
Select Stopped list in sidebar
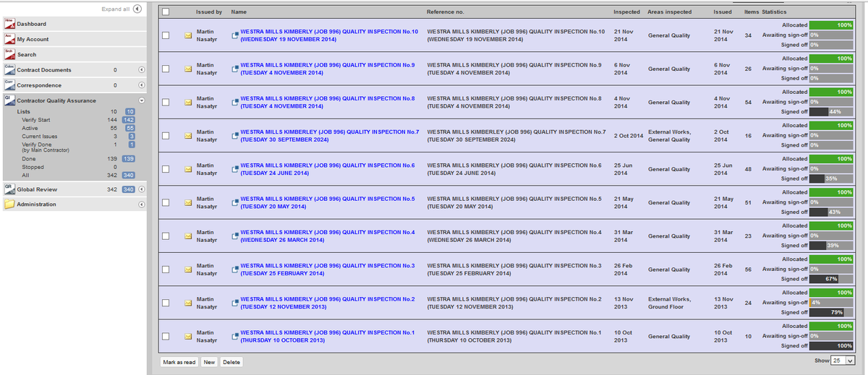pyautogui.click(x=33, y=167)
